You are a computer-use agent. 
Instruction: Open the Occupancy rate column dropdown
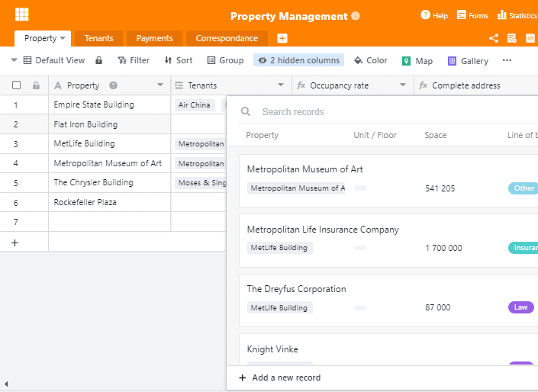pyautogui.click(x=403, y=85)
